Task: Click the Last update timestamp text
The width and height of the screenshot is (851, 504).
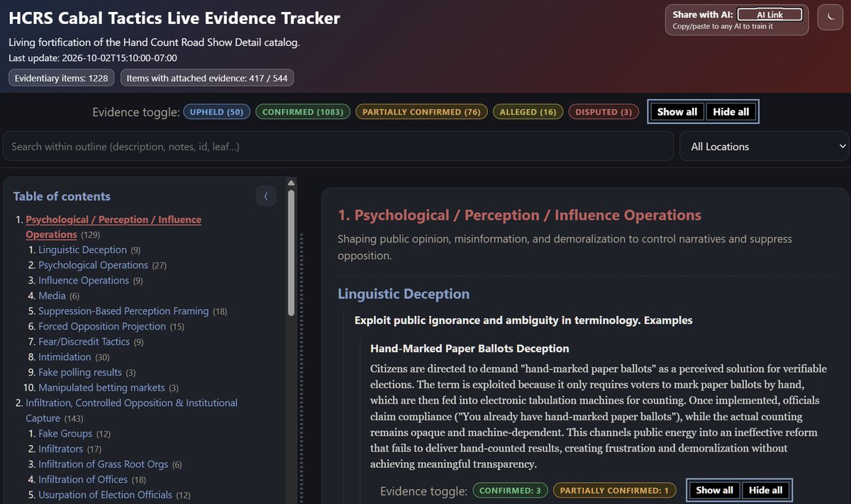Action: 93,58
